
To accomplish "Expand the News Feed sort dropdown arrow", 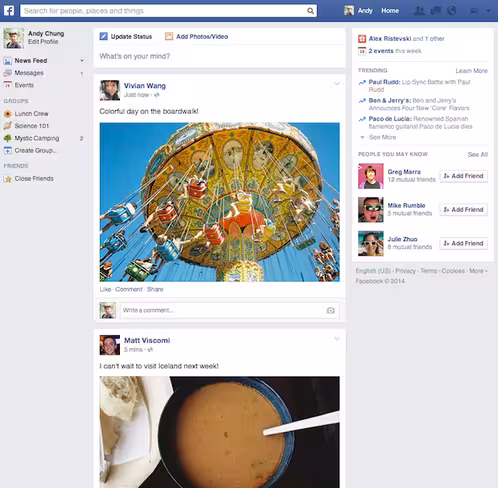I will [x=82, y=61].
